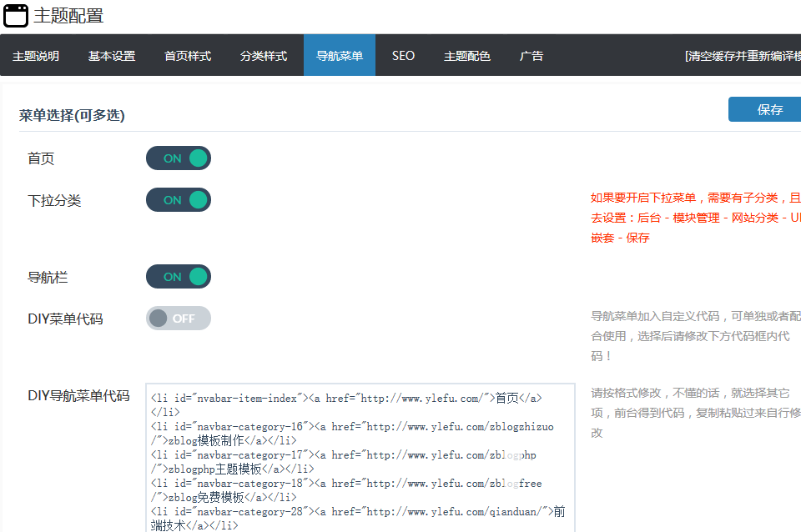Screen dimensions: 801x532
Task: Disable the 首页 menu toggle
Action: click(x=179, y=158)
